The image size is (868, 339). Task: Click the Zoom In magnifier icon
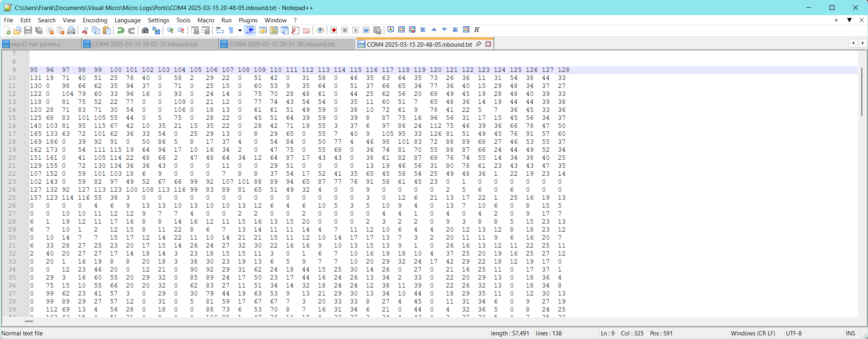coord(170,30)
